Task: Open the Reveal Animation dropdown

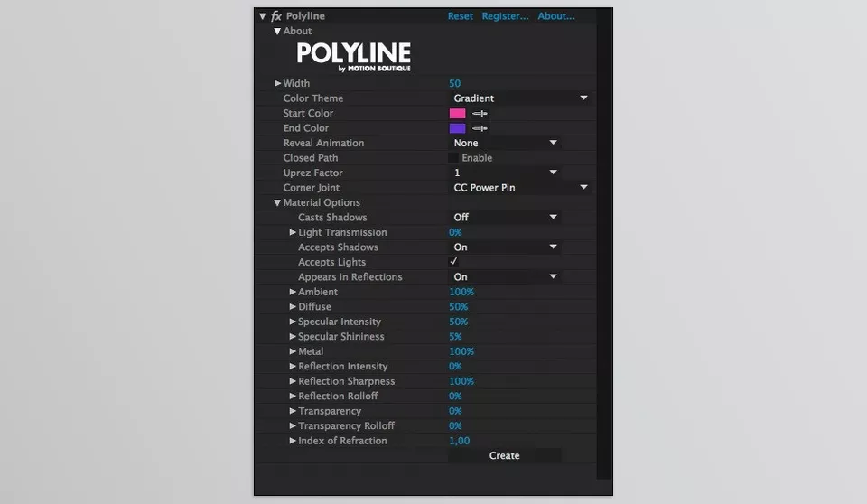Action: 504,143
